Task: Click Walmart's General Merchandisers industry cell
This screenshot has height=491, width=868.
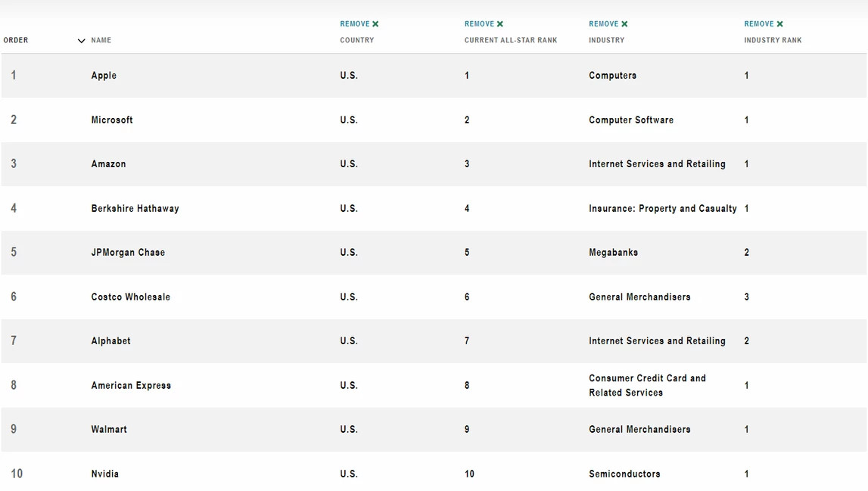Action: click(640, 430)
